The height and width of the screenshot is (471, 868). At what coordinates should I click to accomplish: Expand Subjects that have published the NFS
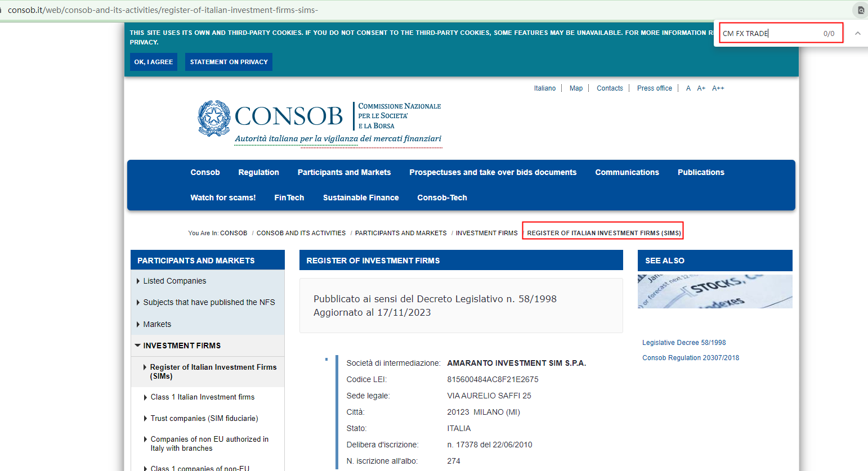click(209, 302)
